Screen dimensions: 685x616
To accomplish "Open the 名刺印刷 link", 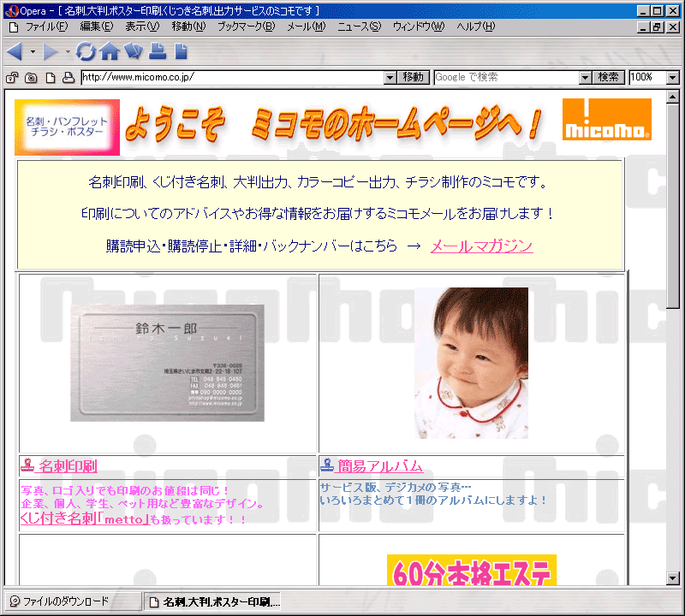I will (68, 466).
